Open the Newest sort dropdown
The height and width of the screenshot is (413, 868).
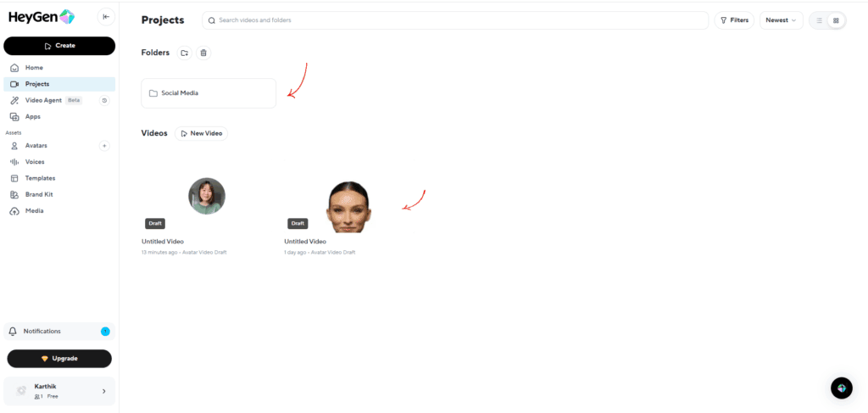pos(781,20)
